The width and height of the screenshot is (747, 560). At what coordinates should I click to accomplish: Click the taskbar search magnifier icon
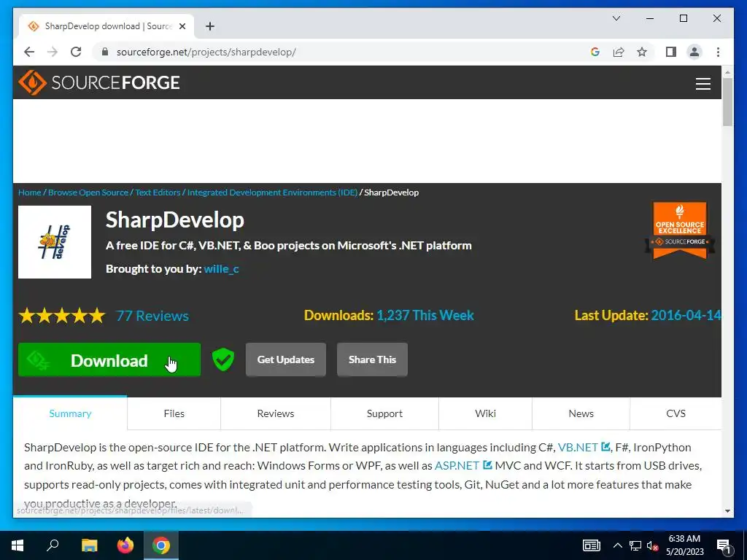[53, 545]
